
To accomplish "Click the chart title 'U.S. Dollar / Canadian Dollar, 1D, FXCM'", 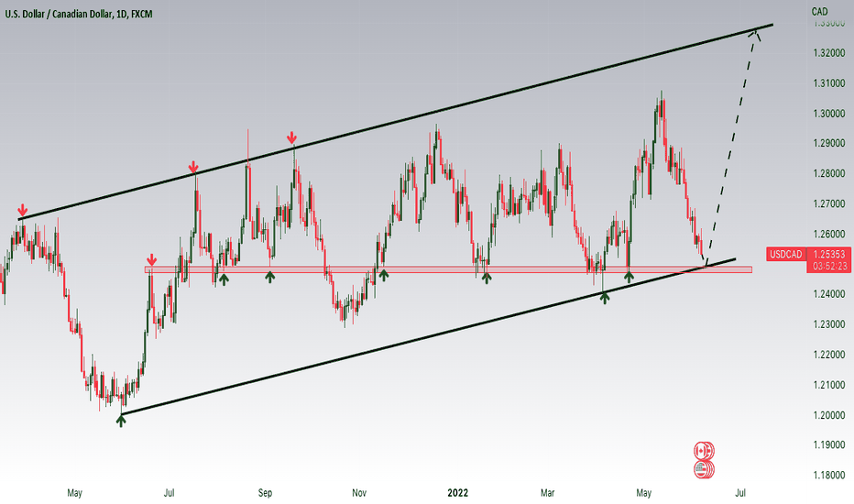I will pyautogui.click(x=79, y=15).
